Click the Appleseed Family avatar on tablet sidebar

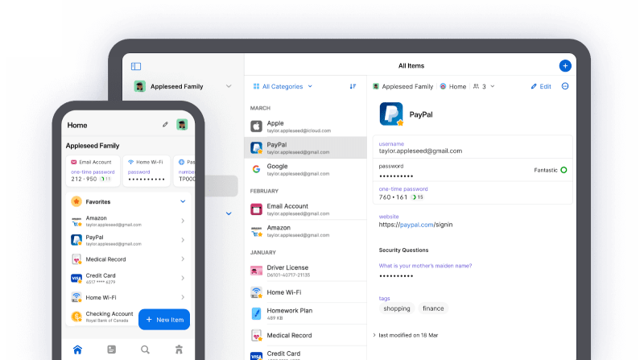[x=139, y=86]
